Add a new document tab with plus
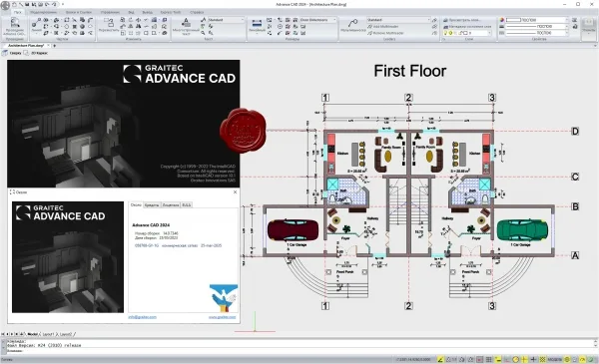This screenshot has height=364, width=599. tap(54, 46)
